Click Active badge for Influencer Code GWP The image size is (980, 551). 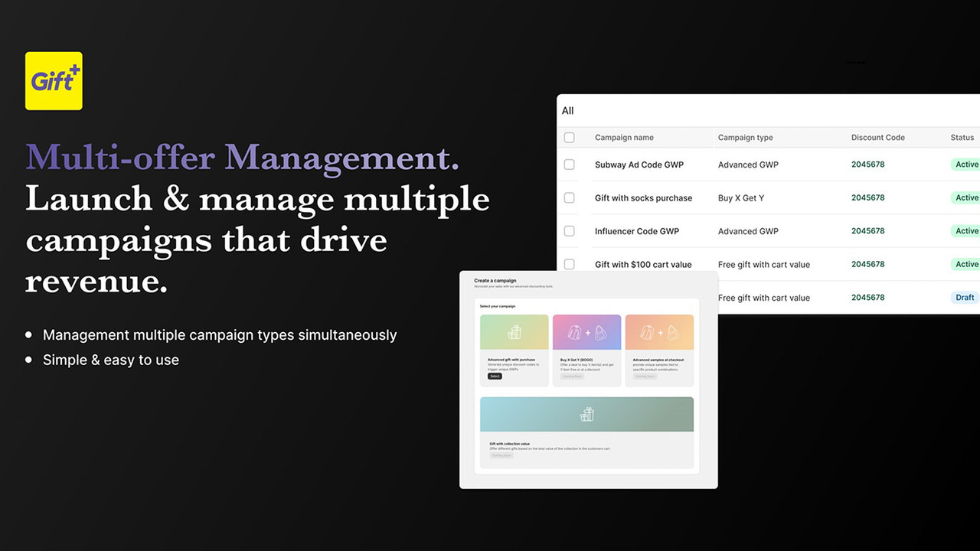click(965, 231)
